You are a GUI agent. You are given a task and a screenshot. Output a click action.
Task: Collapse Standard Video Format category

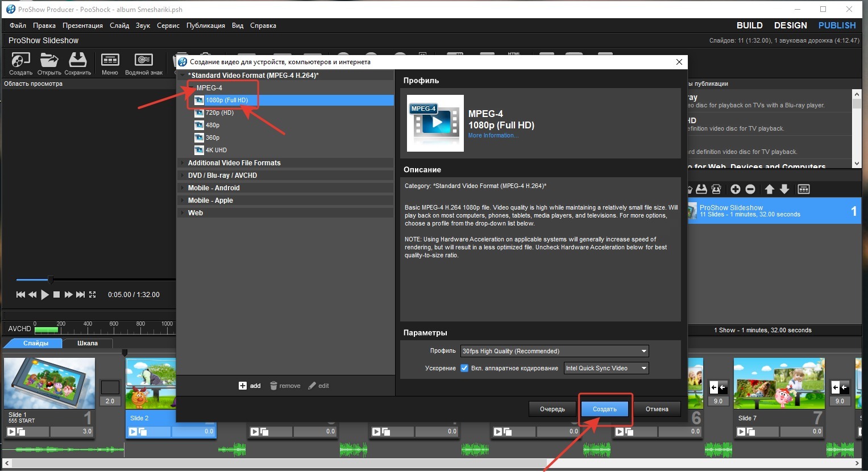click(182, 75)
